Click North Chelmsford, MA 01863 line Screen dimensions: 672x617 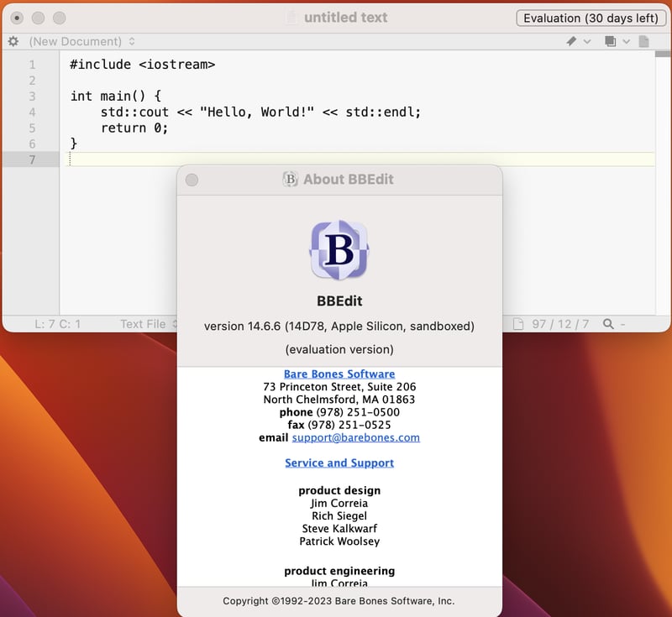[x=339, y=399]
